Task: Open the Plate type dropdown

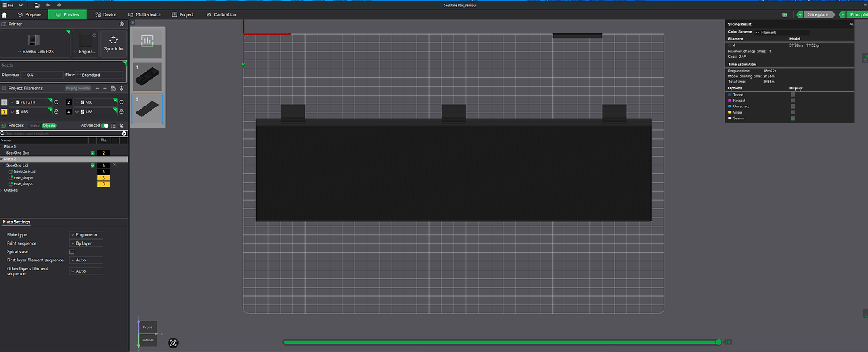Action: 86,234
